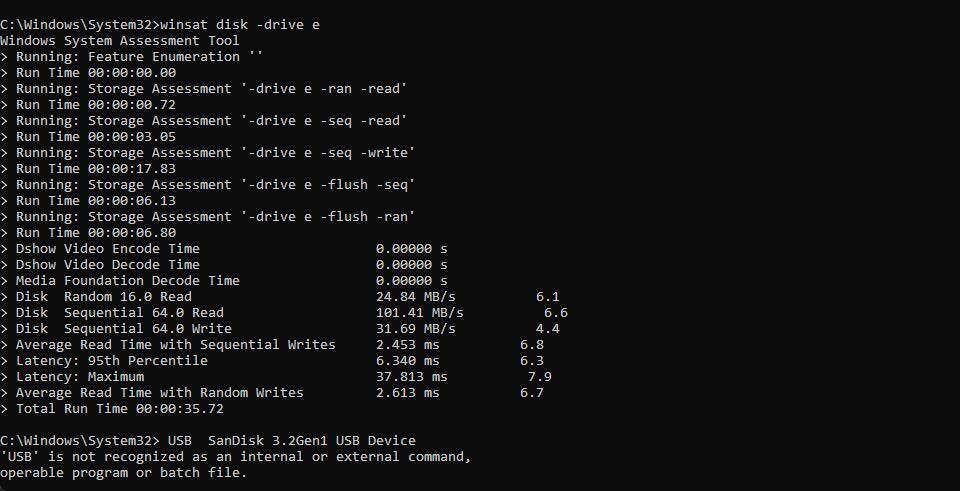Click 'Average Read Time with Sequential Writes' label

(x=175, y=345)
